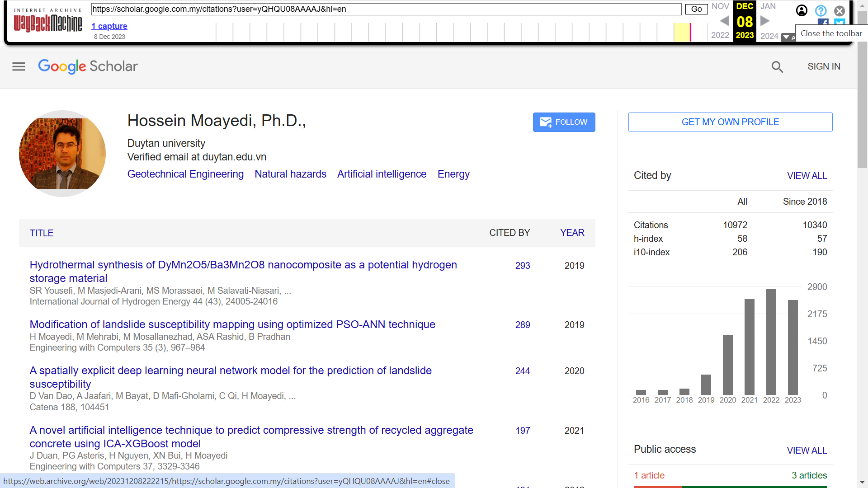Click the 2022 citations bar in chart

[771, 342]
